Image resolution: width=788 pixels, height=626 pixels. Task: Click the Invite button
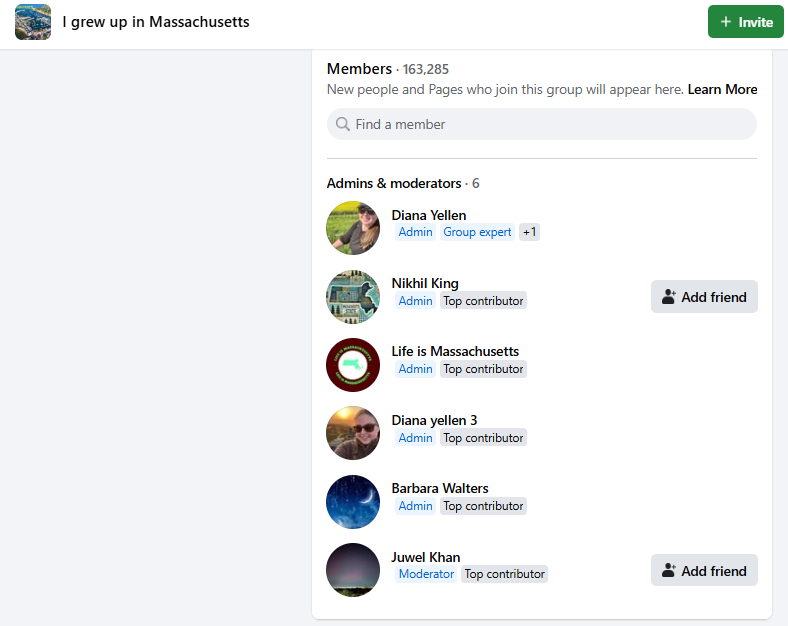pos(745,22)
